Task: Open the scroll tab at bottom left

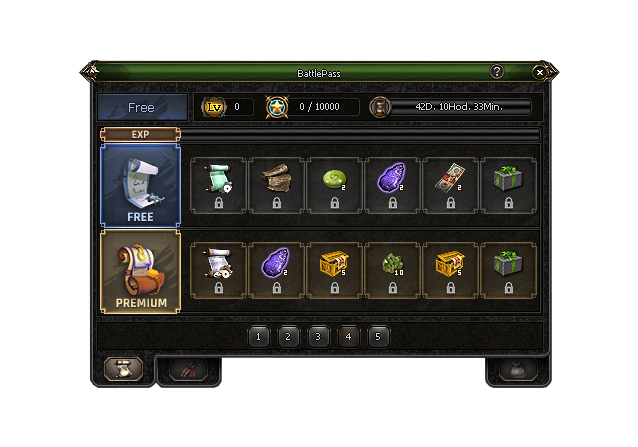Action: point(123,369)
